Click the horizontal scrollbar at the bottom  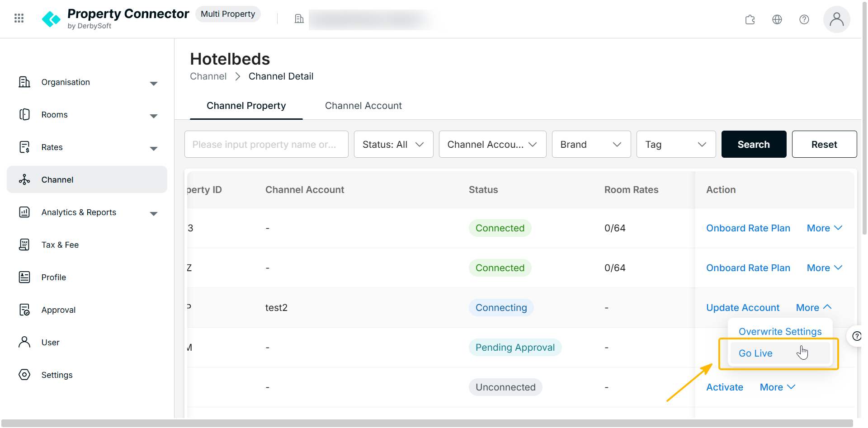427,423
